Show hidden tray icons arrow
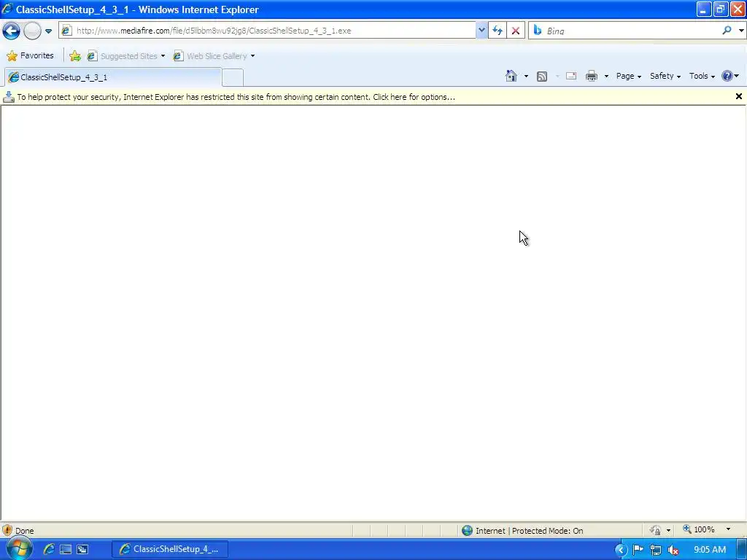This screenshot has height=560, width=747. click(620, 550)
